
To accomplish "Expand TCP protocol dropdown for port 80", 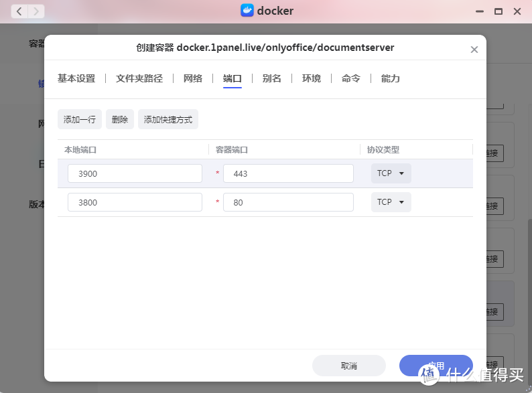I will (391, 202).
